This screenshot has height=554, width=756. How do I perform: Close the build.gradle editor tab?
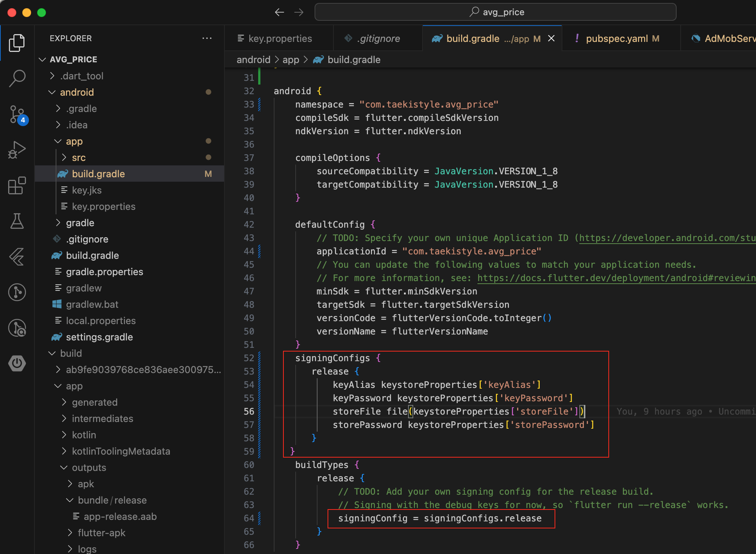click(x=551, y=39)
